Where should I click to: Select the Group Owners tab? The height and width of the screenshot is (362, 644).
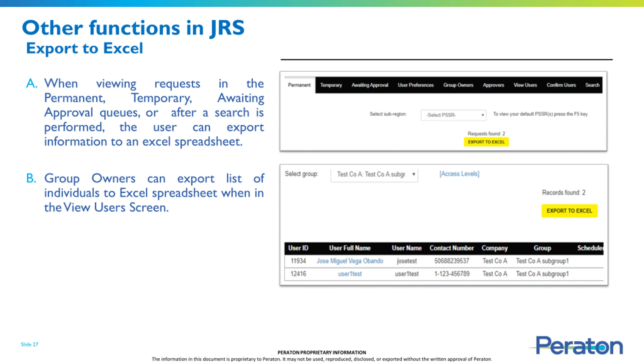coord(458,85)
